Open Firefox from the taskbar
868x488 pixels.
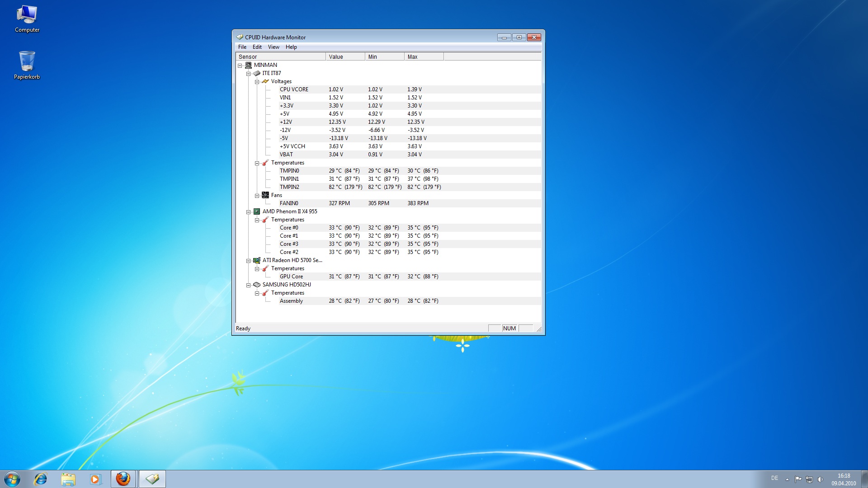[123, 479]
